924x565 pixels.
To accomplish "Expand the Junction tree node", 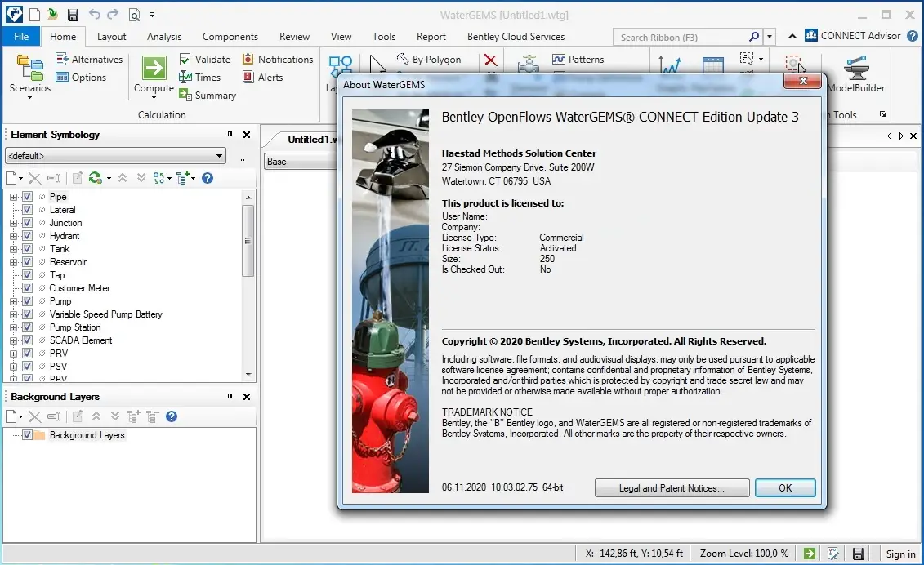I will (14, 223).
